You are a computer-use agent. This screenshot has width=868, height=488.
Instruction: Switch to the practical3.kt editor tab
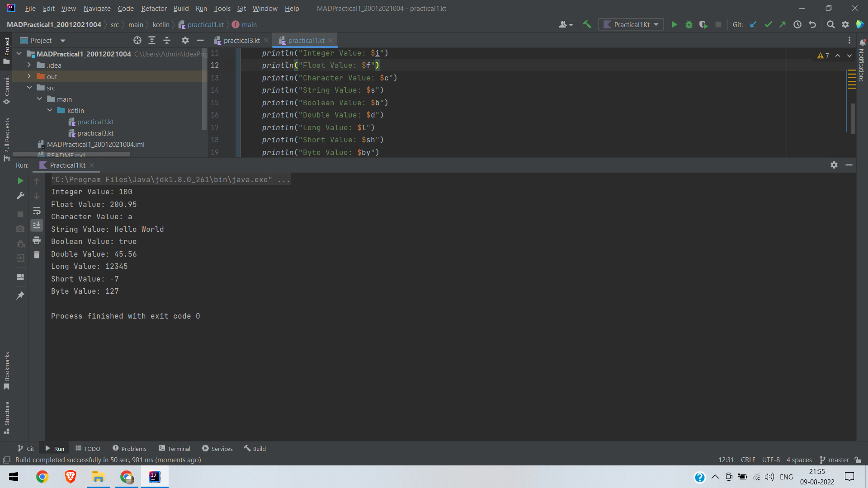pyautogui.click(x=241, y=40)
